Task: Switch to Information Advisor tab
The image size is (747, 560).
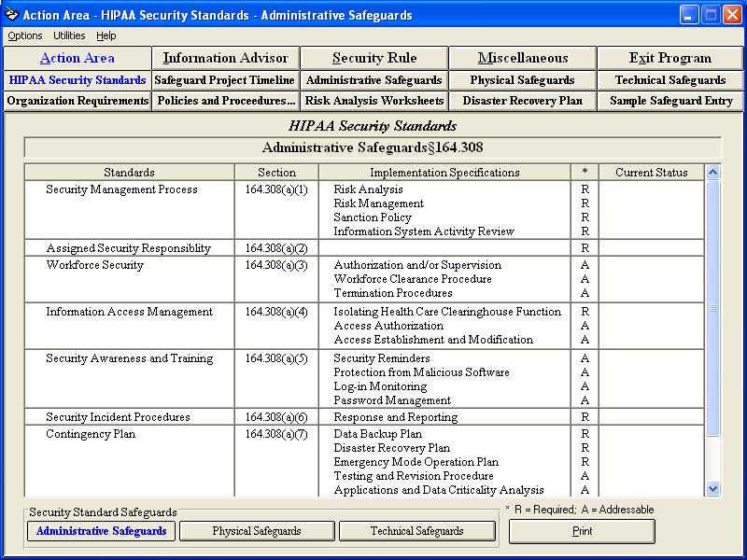Action: pyautogui.click(x=226, y=58)
